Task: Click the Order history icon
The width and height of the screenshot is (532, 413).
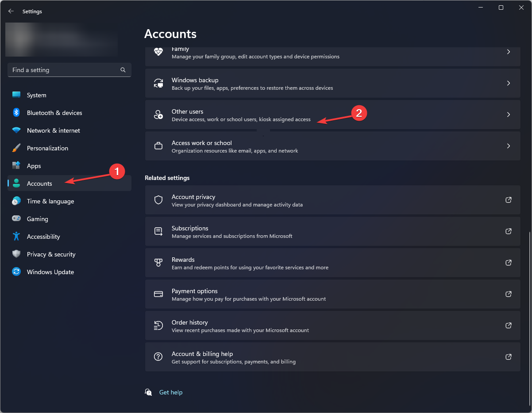Action: tap(158, 325)
